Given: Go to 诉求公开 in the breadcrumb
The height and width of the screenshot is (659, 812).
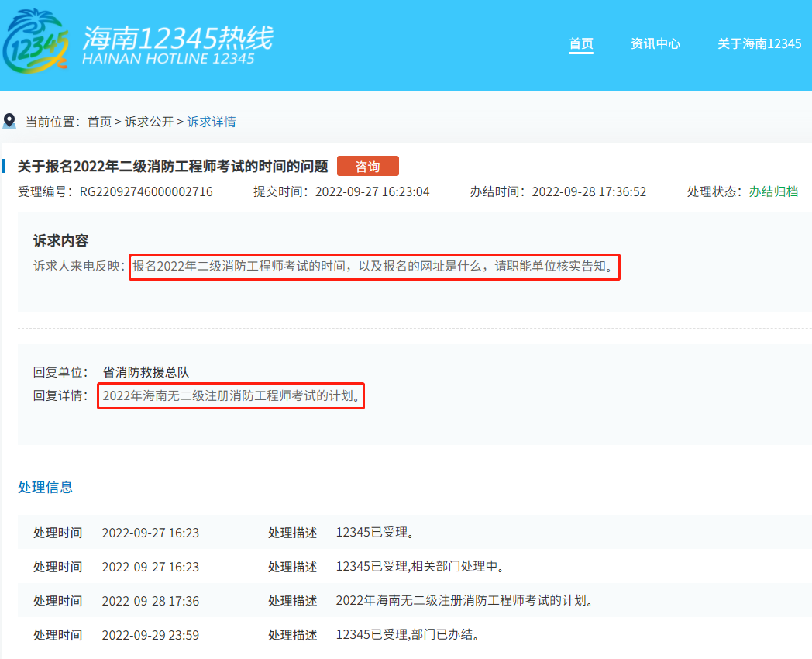Looking at the screenshot, I should (149, 122).
